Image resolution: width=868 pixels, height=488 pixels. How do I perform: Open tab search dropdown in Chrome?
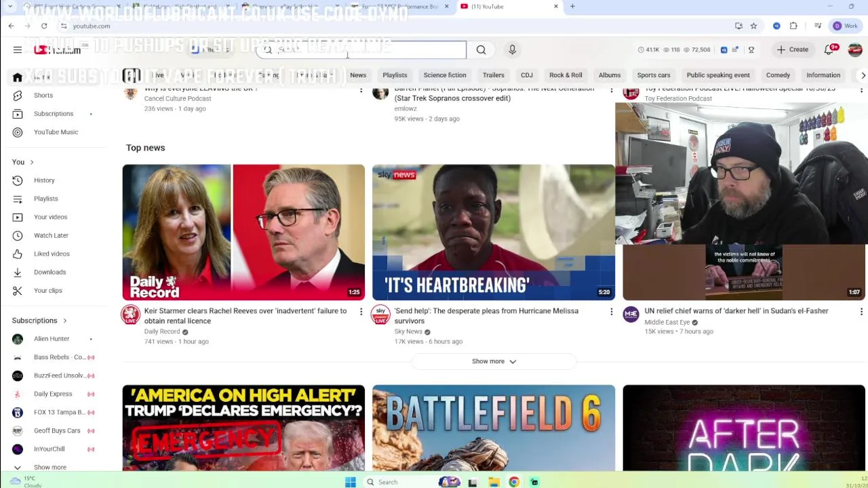pyautogui.click(x=9, y=6)
